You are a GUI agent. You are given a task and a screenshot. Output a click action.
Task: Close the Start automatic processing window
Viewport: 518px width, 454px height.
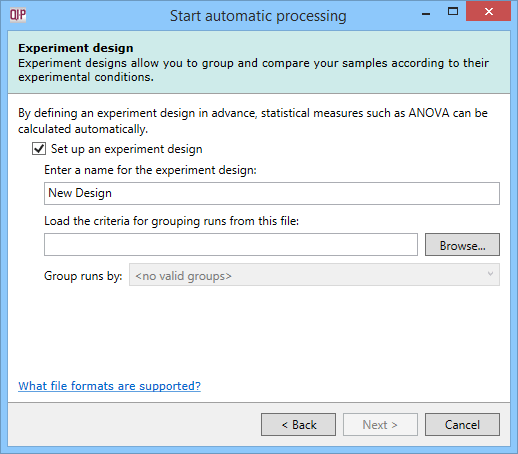point(488,11)
